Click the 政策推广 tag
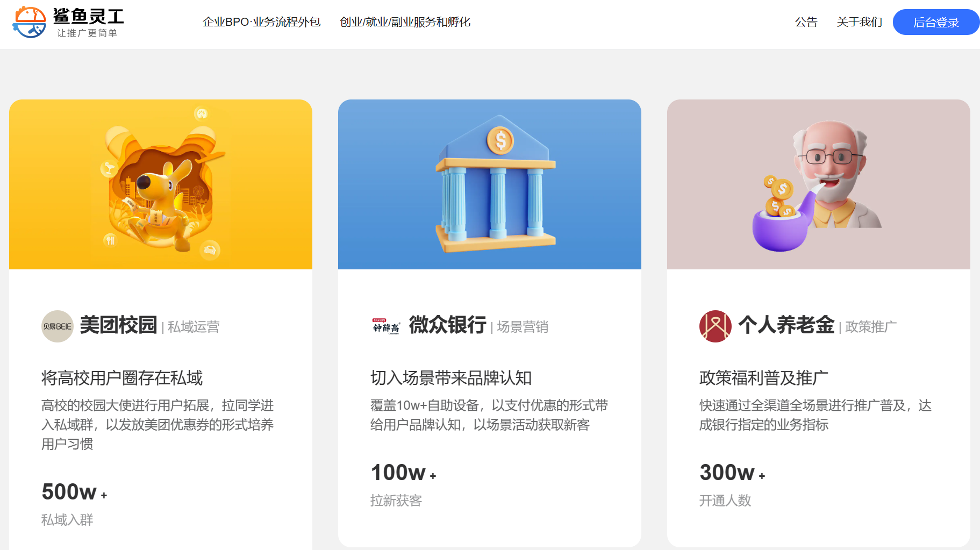The height and width of the screenshot is (550, 980). pos(871,327)
